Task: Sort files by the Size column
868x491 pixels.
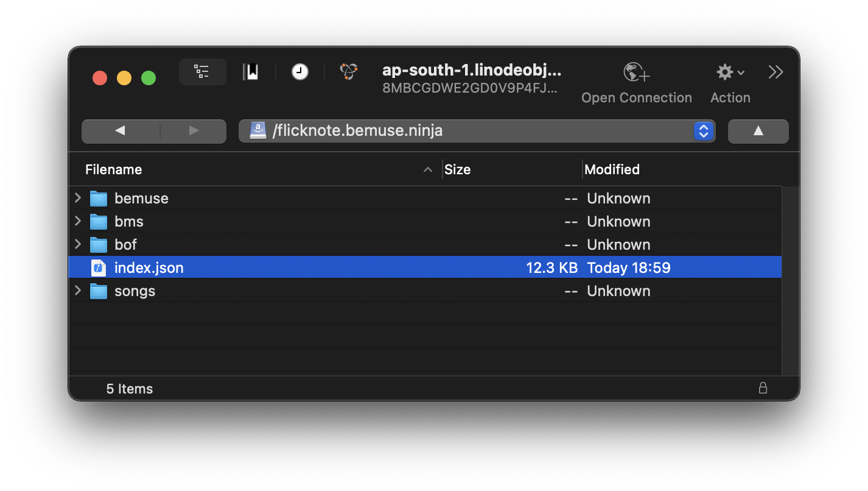Action: point(458,169)
